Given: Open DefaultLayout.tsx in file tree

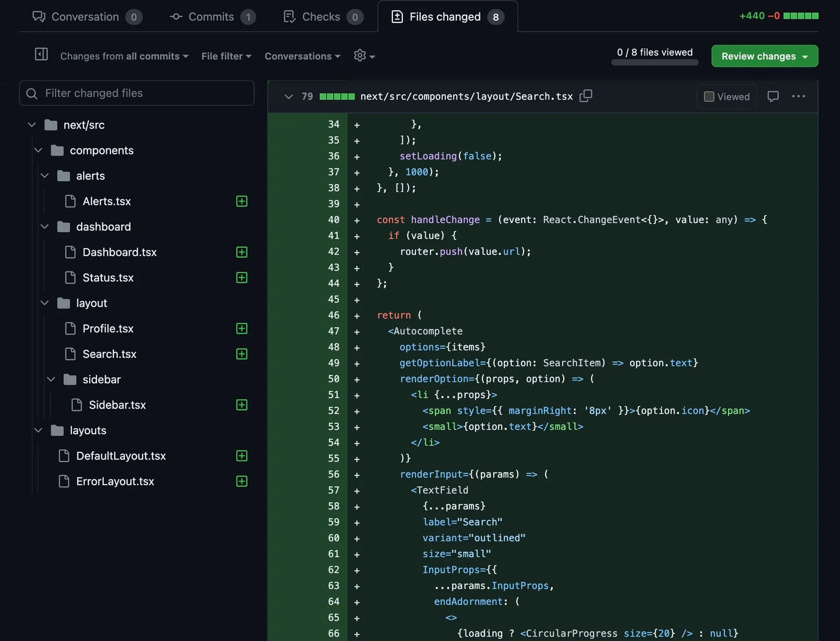Looking at the screenshot, I should (x=121, y=456).
